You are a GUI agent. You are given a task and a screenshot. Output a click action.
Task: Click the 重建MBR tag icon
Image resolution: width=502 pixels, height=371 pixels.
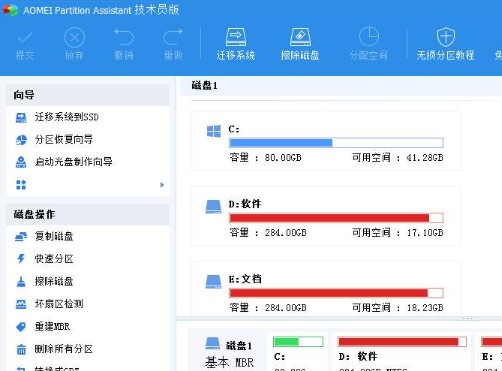[21, 327]
